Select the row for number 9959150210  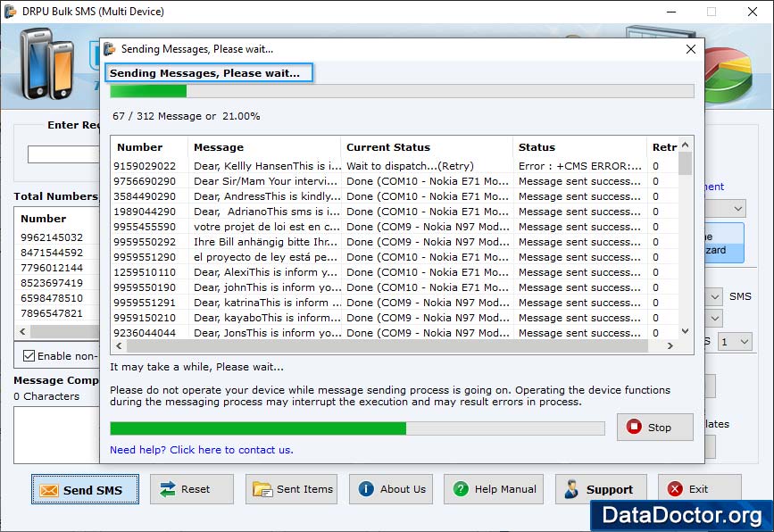395,318
